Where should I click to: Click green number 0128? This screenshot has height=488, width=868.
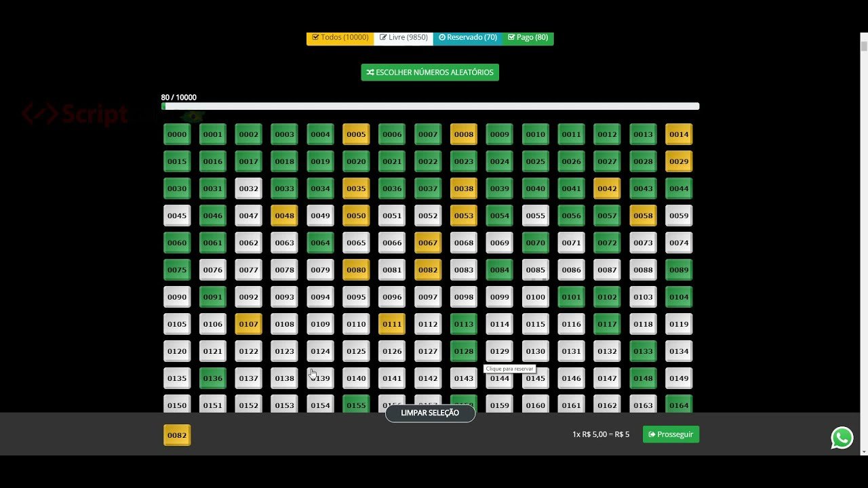[x=464, y=351]
